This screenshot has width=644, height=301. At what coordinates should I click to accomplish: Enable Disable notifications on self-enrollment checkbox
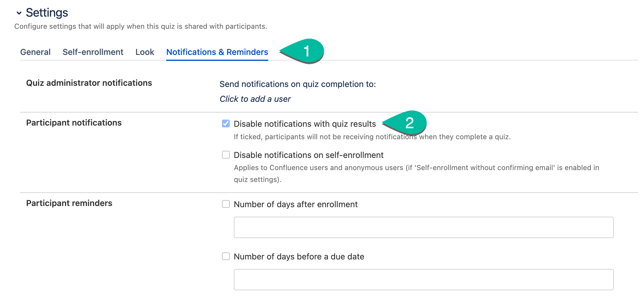click(226, 155)
